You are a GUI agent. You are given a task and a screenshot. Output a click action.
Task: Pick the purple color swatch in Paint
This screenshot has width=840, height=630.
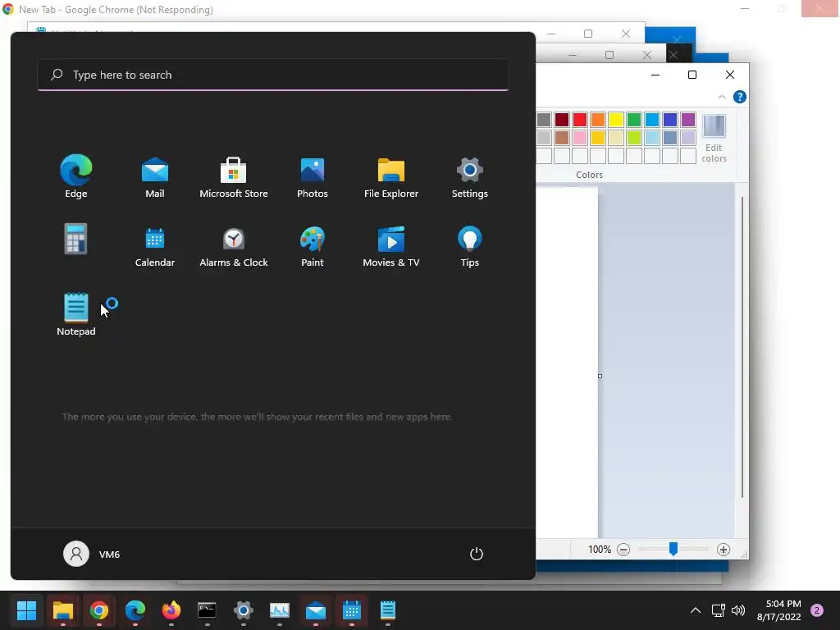pos(688,120)
